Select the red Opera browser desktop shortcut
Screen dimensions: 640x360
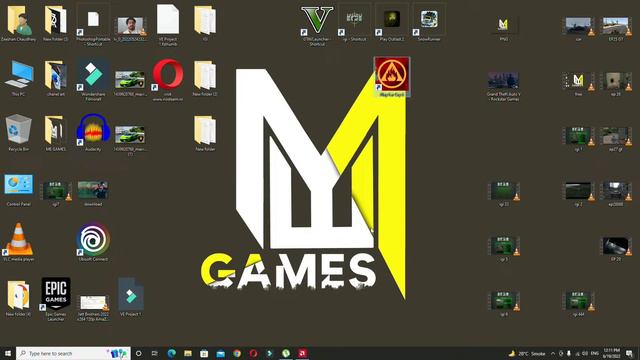click(168, 79)
